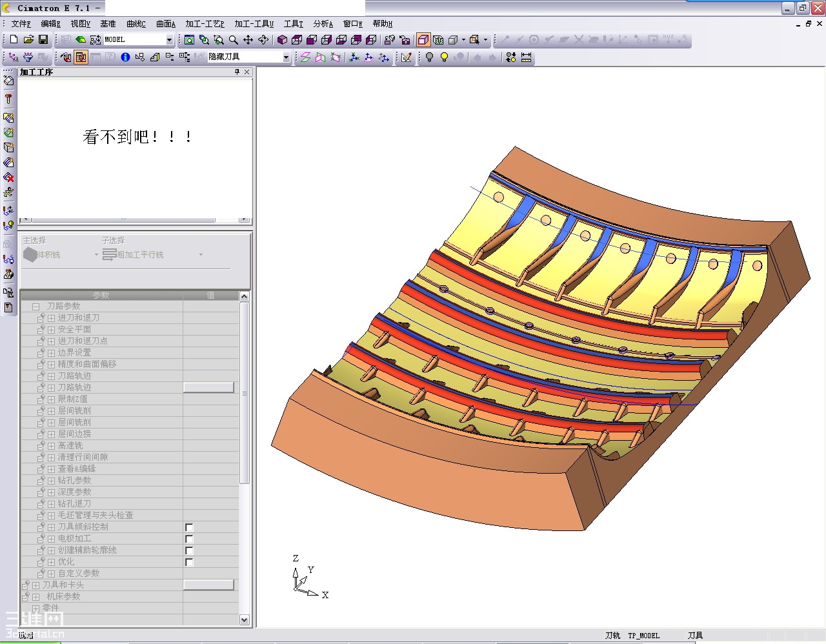Expand the 进刀和退刀 node
Screen dimensions: 826x644
(x=51, y=318)
